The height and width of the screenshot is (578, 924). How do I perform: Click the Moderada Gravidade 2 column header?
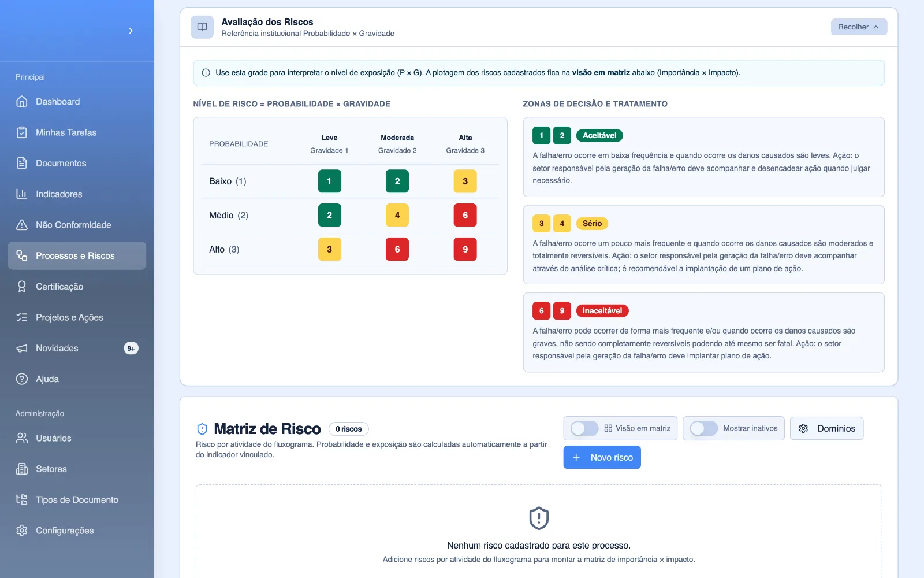tap(397, 144)
